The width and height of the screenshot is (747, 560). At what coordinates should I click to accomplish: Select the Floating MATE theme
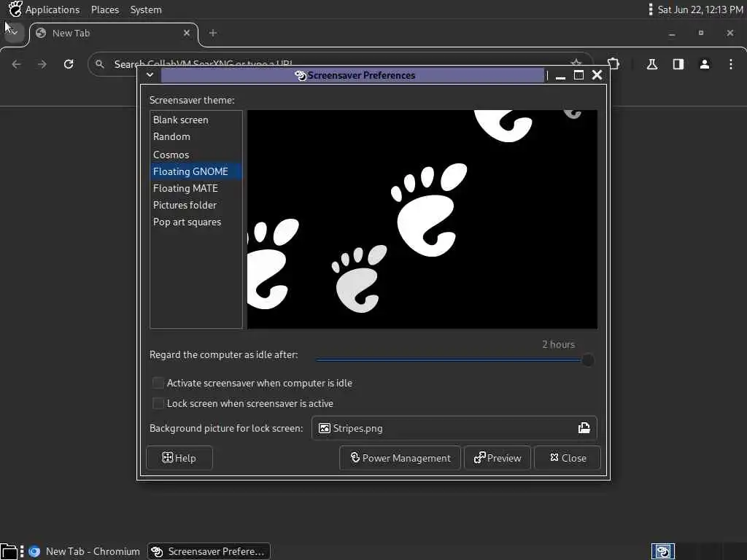(x=196, y=189)
